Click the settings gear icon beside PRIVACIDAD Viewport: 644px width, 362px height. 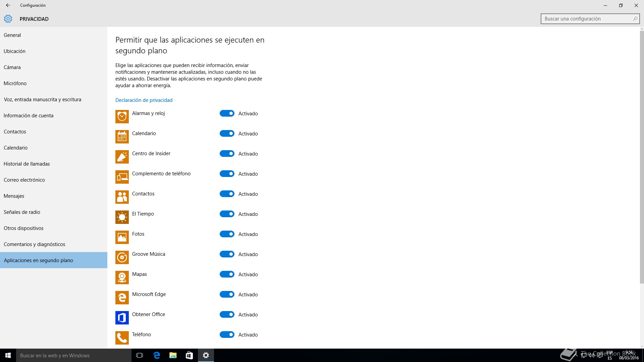click(8, 19)
